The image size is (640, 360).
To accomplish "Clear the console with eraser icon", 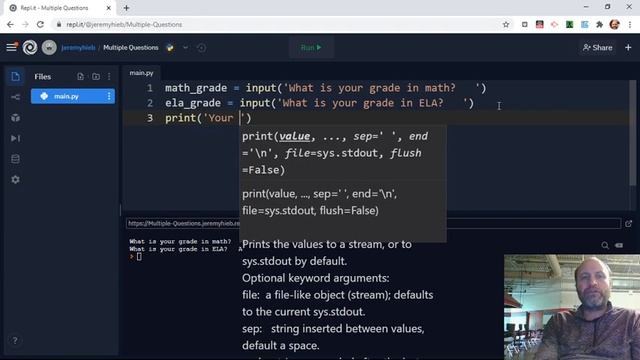I will (619, 245).
